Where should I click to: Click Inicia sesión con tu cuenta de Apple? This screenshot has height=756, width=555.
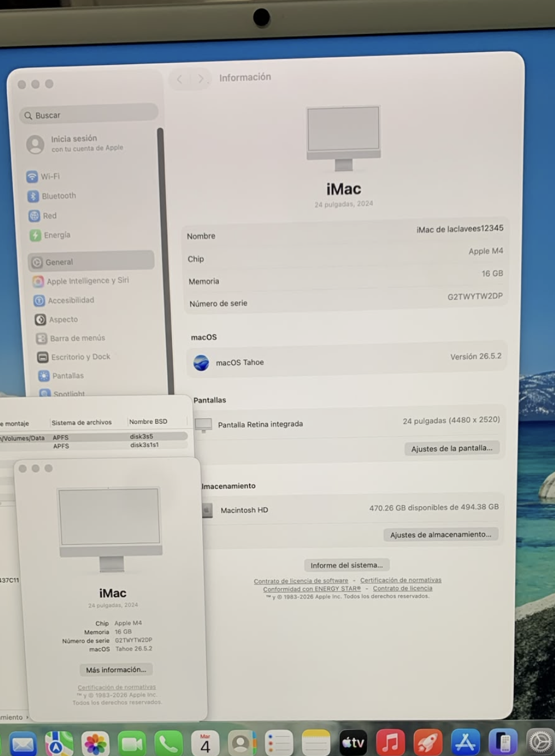[x=75, y=143]
